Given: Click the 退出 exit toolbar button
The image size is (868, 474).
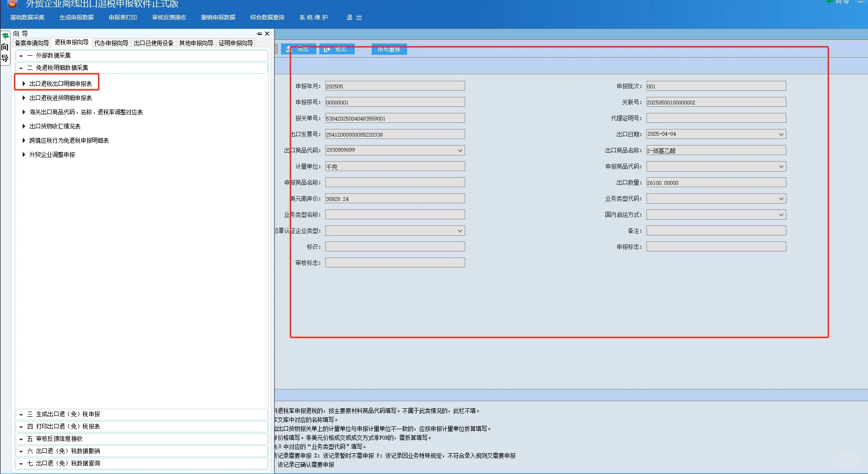Looking at the screenshot, I should pyautogui.click(x=337, y=49).
